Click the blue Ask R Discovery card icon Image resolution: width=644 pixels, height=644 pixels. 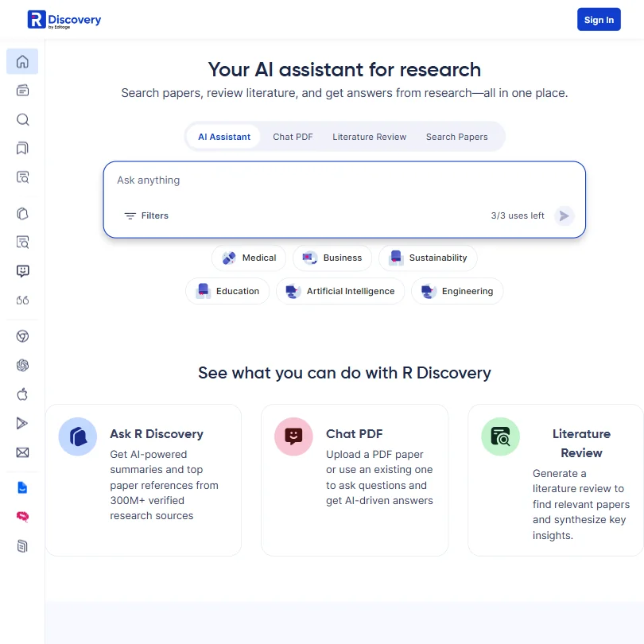click(x=78, y=436)
